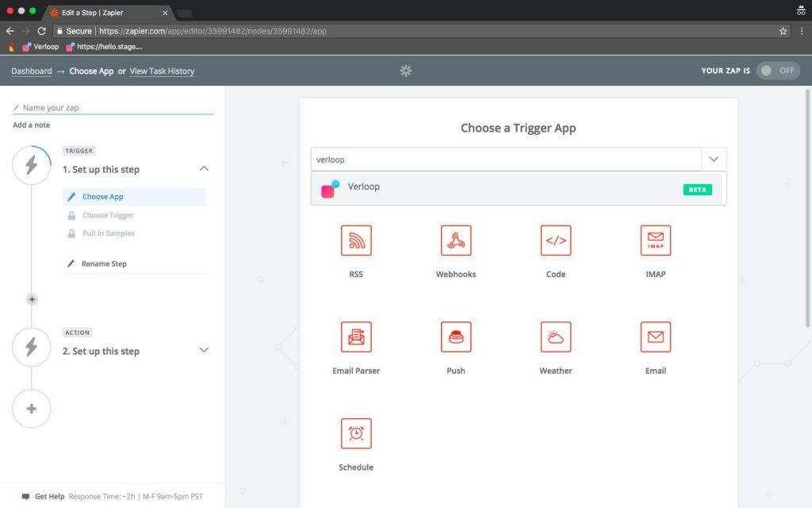Click the Secure lock indicator
Screen dimensions: 812x508
(74, 31)
